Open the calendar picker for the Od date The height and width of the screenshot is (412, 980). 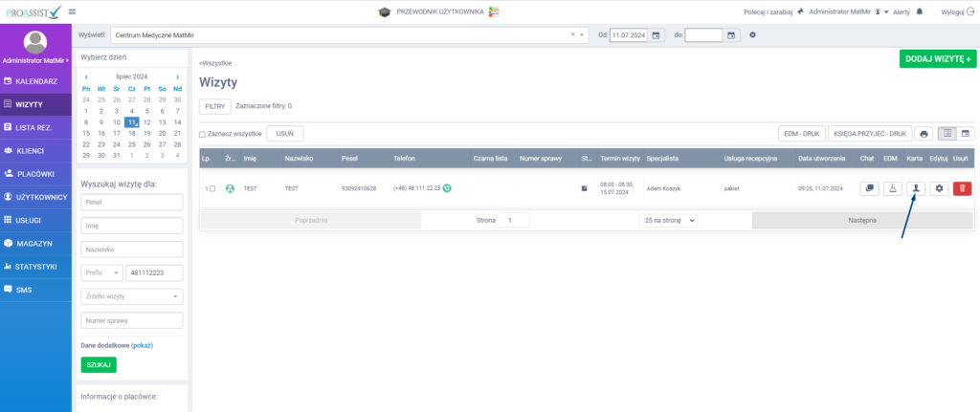657,35
